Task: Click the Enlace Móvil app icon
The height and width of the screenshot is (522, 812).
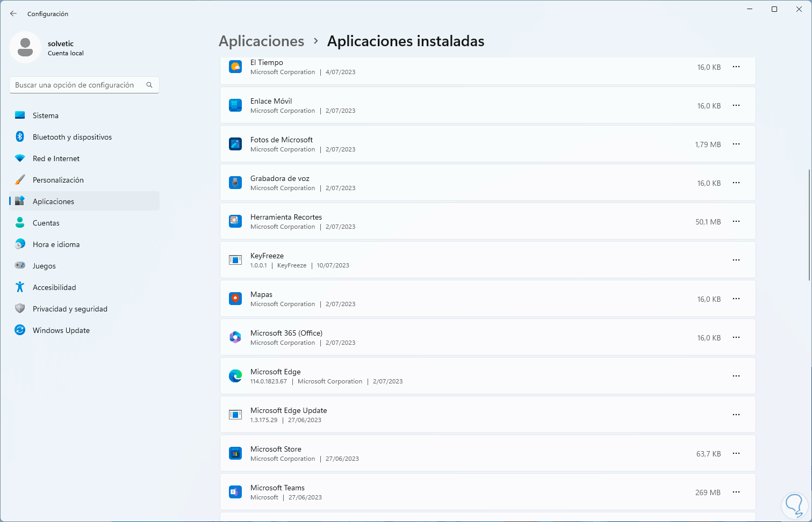Action: pos(235,105)
